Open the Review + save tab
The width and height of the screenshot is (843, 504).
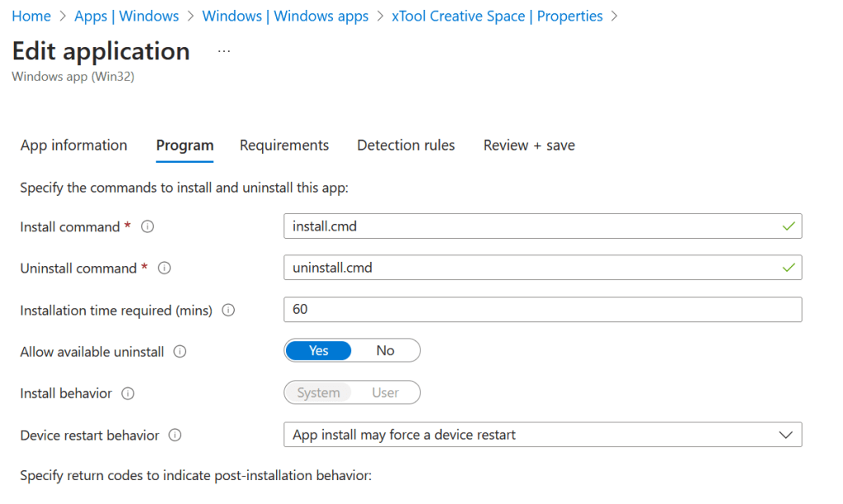coord(529,146)
